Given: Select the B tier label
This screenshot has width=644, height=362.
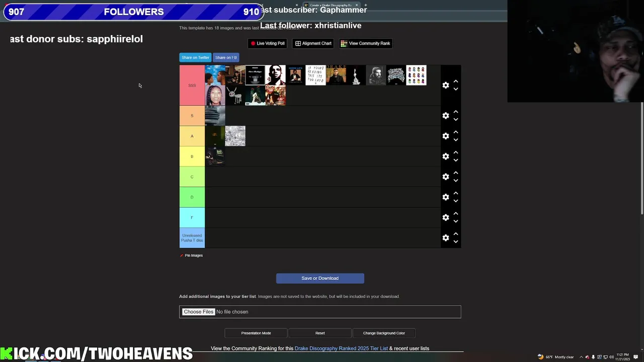Looking at the screenshot, I should point(192,156).
